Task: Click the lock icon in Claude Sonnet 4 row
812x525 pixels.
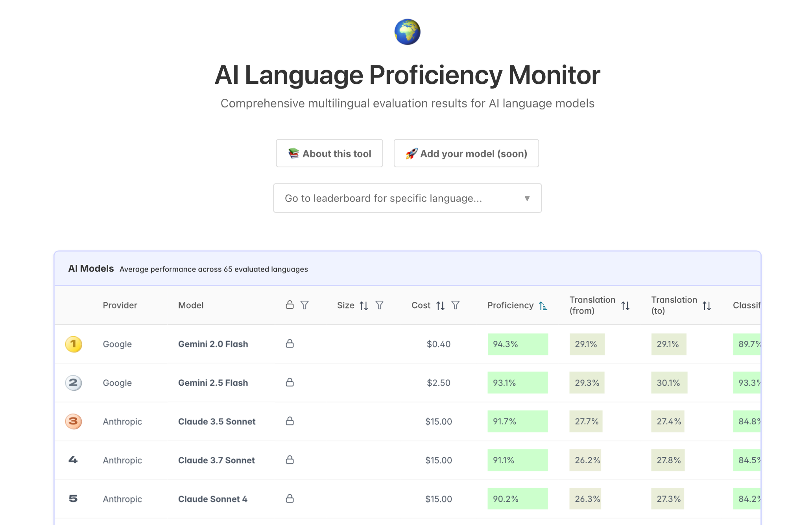Action: tap(290, 499)
